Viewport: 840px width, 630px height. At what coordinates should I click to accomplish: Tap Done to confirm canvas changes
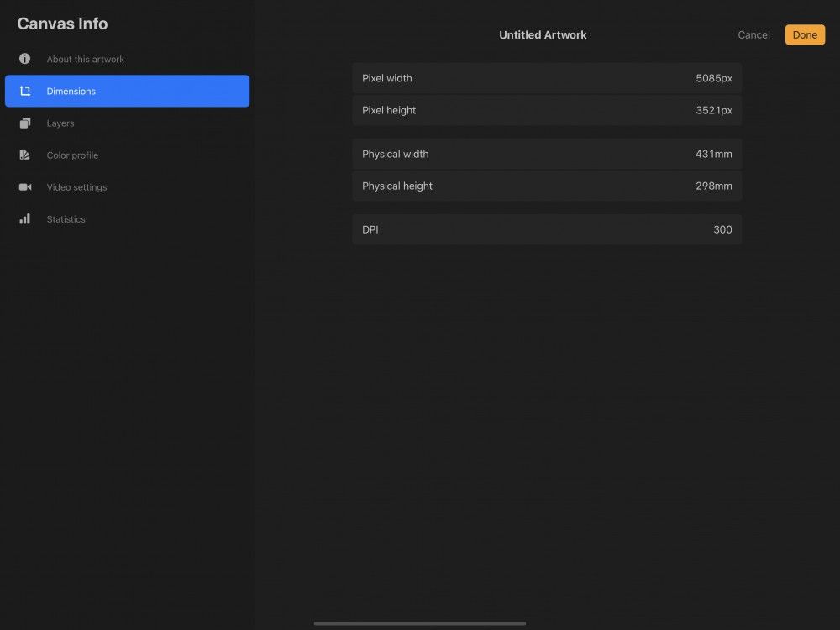tap(804, 34)
